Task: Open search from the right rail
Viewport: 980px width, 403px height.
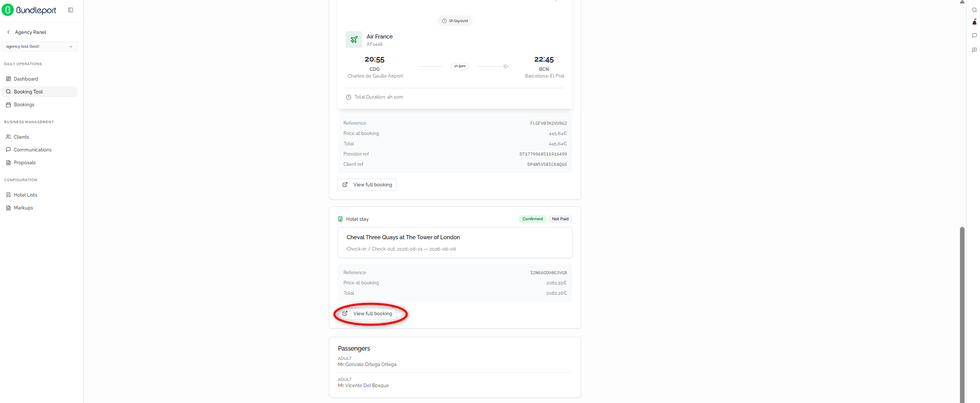Action: coord(974,10)
